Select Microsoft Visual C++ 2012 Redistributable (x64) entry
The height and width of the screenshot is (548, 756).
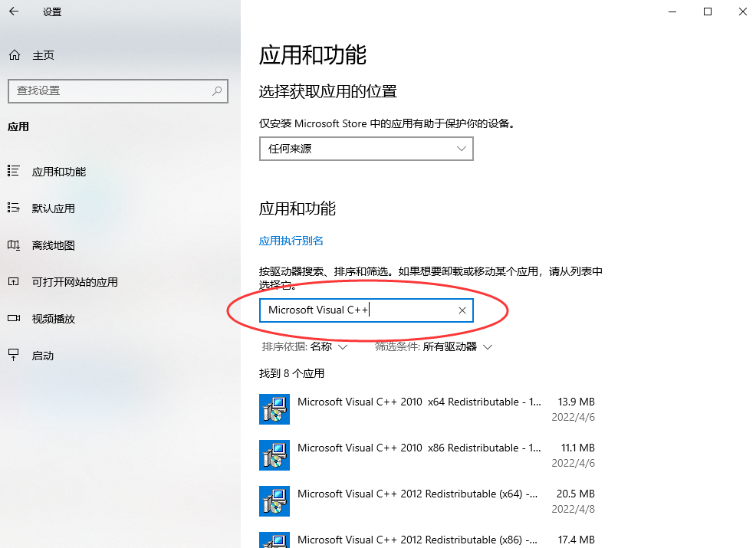tap(427, 501)
